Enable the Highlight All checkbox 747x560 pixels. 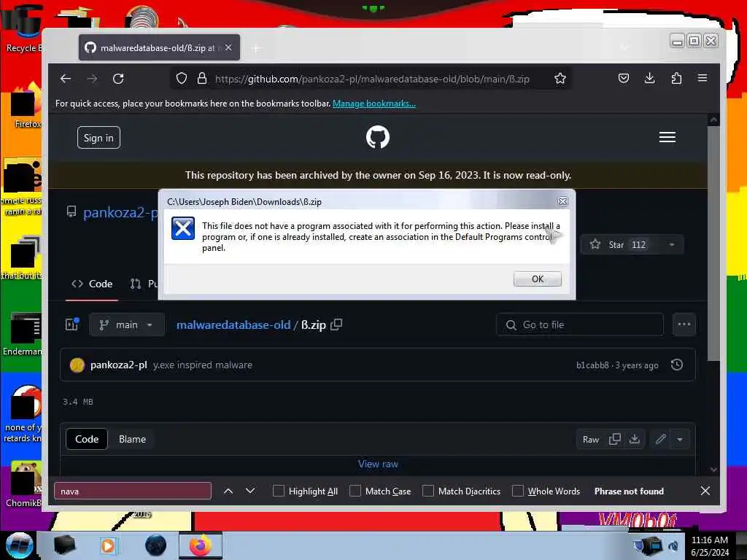point(278,491)
